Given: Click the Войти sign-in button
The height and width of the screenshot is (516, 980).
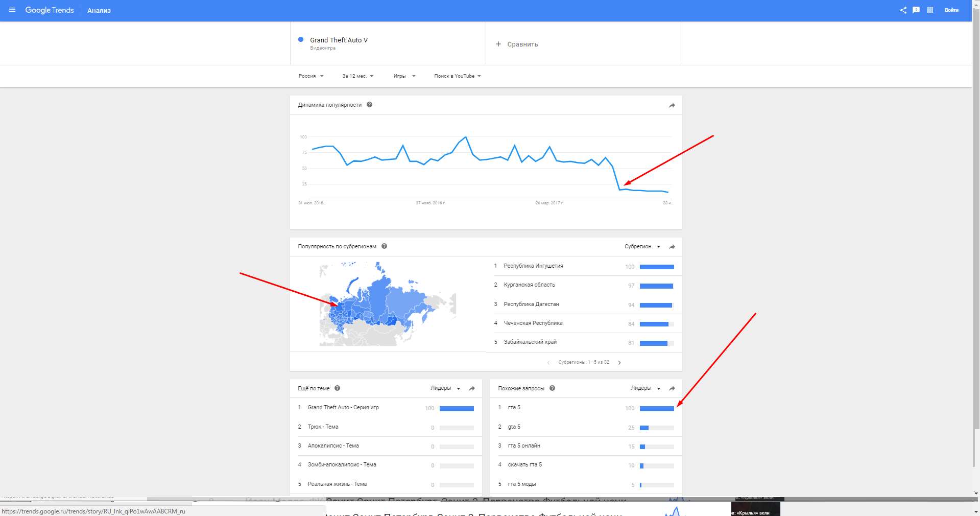Looking at the screenshot, I should (951, 10).
